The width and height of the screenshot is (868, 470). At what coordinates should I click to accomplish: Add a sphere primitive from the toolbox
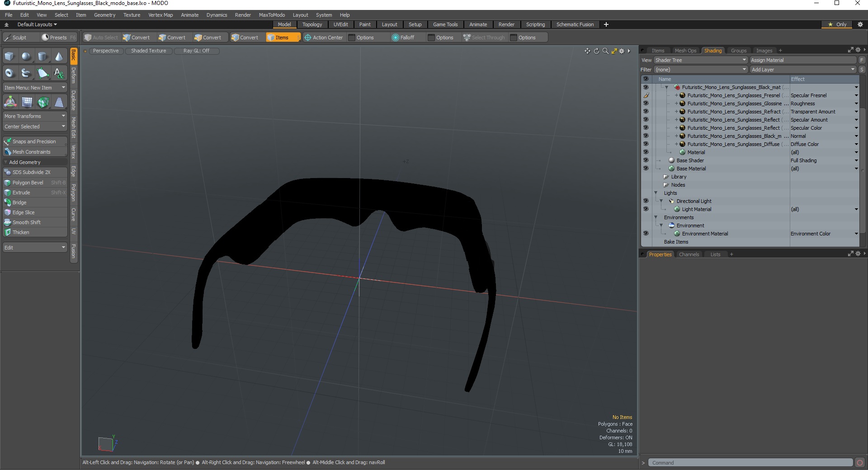coord(26,56)
